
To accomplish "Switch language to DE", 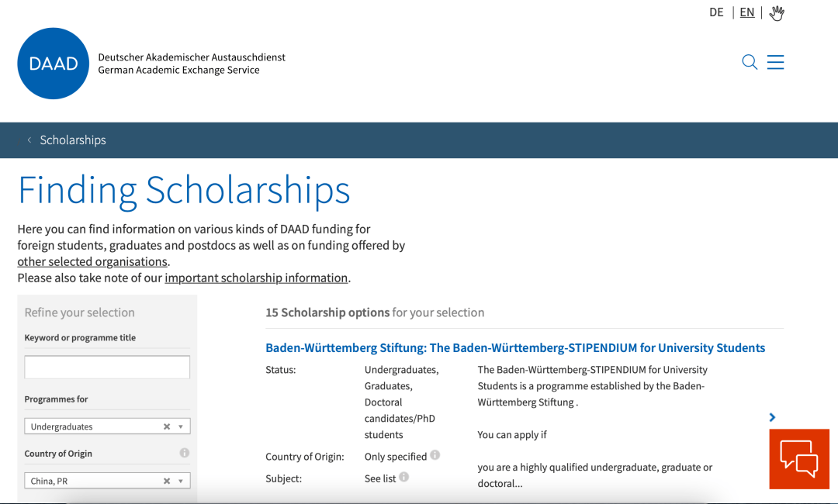I will click(716, 12).
